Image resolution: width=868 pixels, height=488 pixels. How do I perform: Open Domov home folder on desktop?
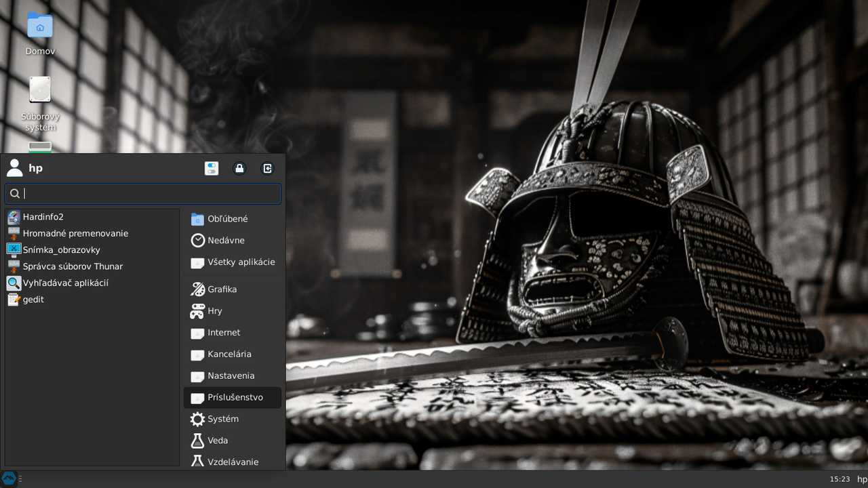(40, 33)
